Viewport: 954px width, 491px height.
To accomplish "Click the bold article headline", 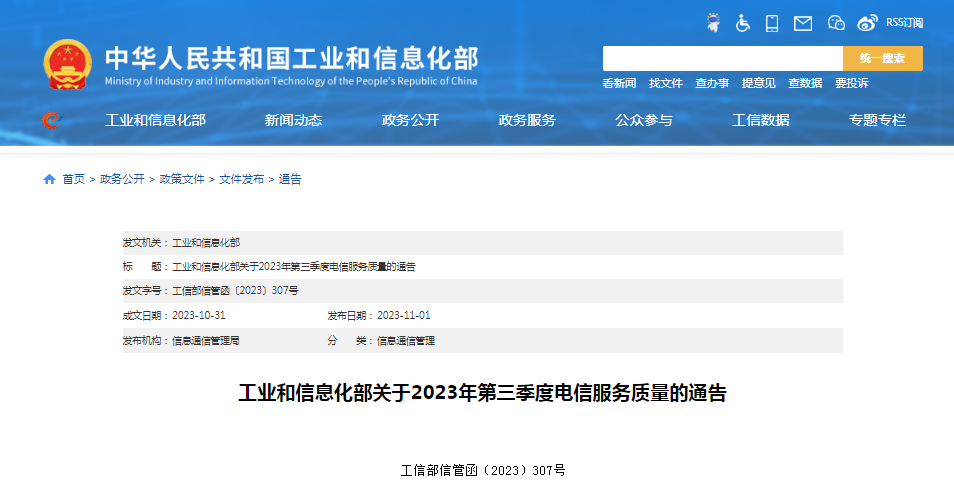I will pos(482,393).
